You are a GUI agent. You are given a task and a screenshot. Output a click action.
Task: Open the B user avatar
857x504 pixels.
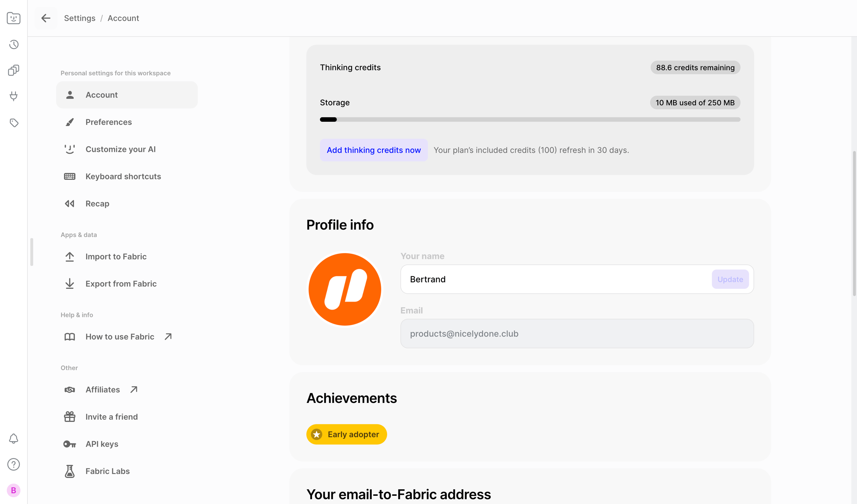pyautogui.click(x=14, y=490)
